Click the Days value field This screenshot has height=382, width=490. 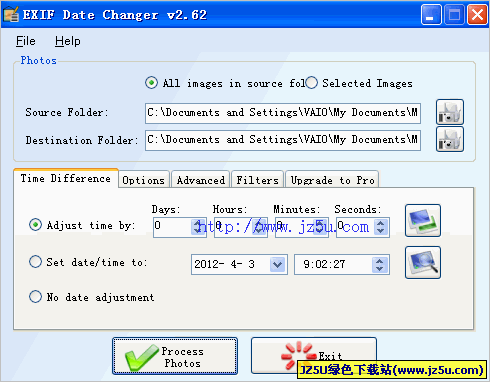point(172,227)
